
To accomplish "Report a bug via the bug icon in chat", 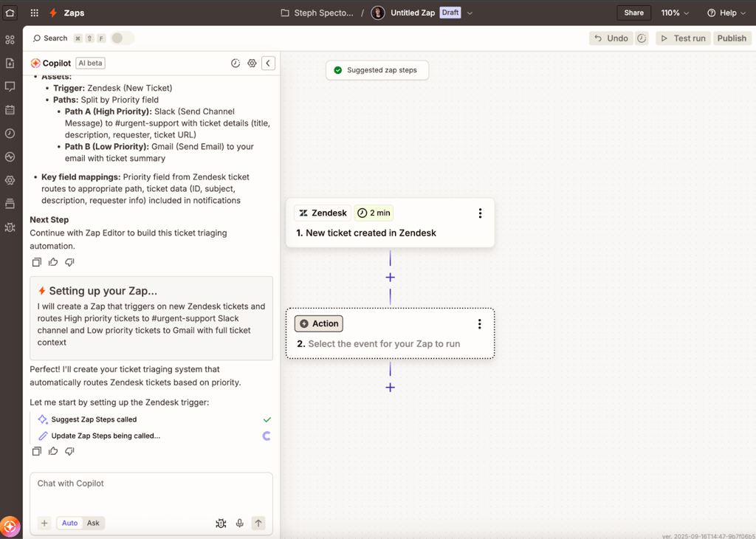I will 221,523.
